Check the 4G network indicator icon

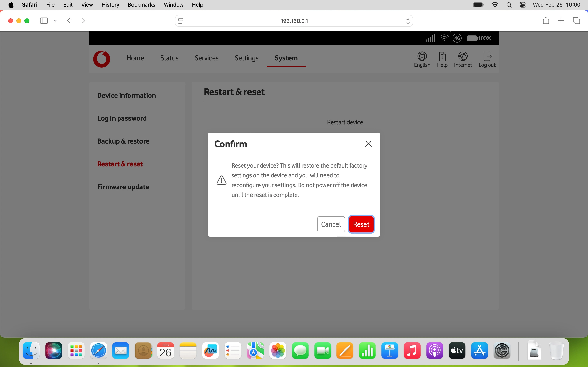457,38
